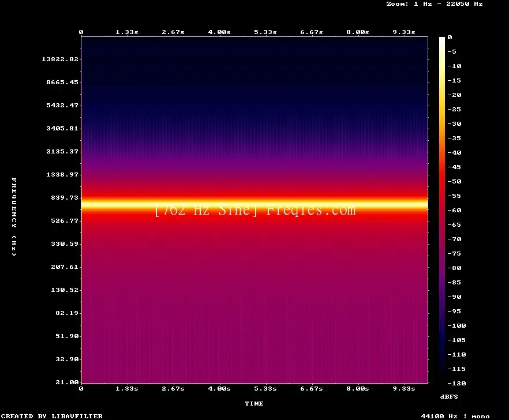Click the 'Zoom: 1 Hz - 22050 Hz' text

click(x=435, y=4)
